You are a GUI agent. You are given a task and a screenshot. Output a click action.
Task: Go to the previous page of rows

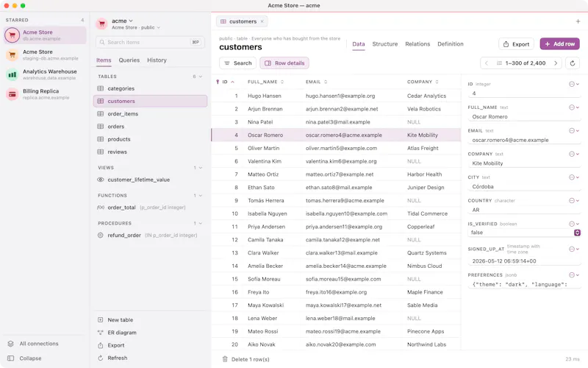(487, 63)
